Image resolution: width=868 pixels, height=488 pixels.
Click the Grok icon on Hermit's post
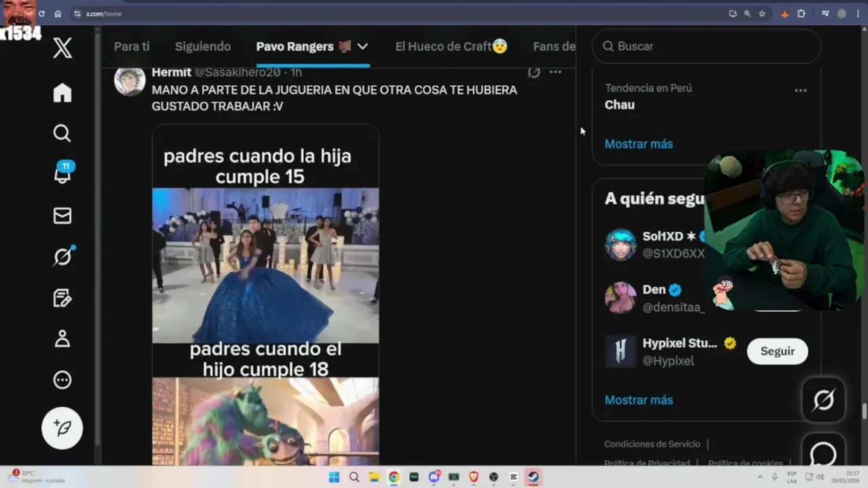click(534, 72)
